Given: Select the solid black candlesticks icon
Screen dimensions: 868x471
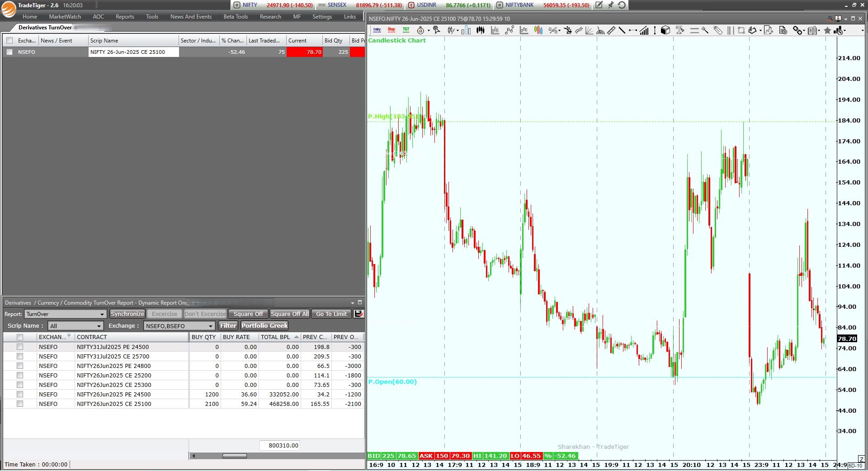Looking at the screenshot, I should click(481, 30).
